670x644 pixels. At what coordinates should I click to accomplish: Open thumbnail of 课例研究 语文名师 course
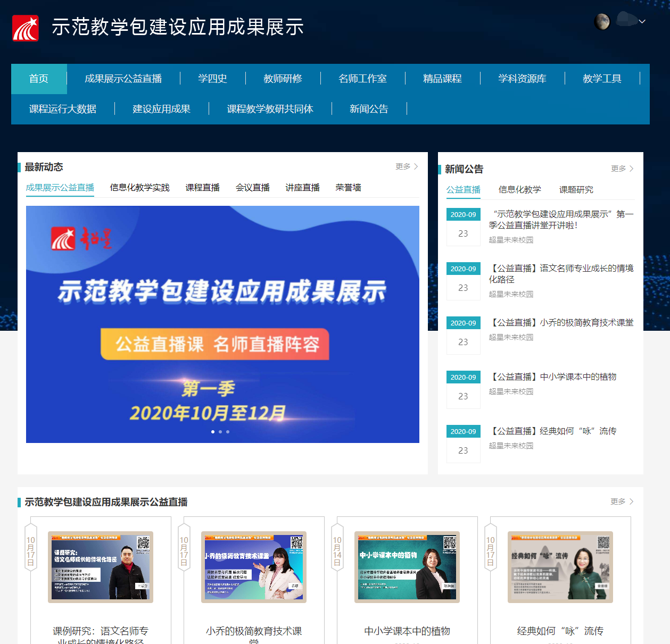click(101, 567)
